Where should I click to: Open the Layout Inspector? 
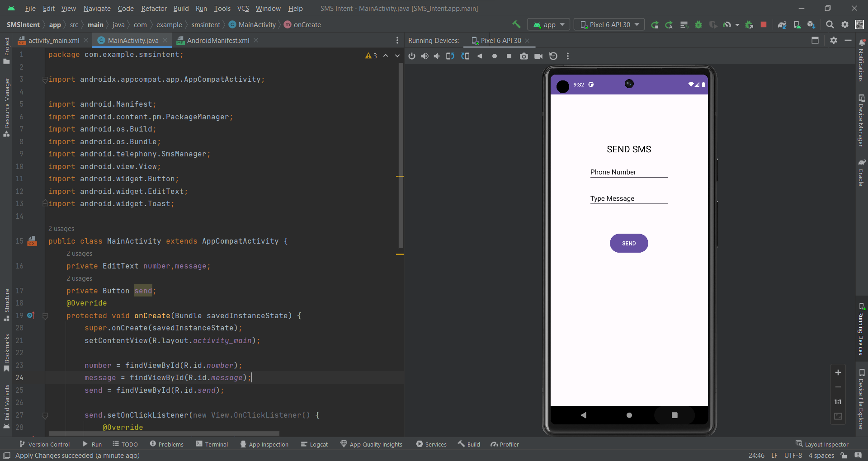[x=826, y=444]
